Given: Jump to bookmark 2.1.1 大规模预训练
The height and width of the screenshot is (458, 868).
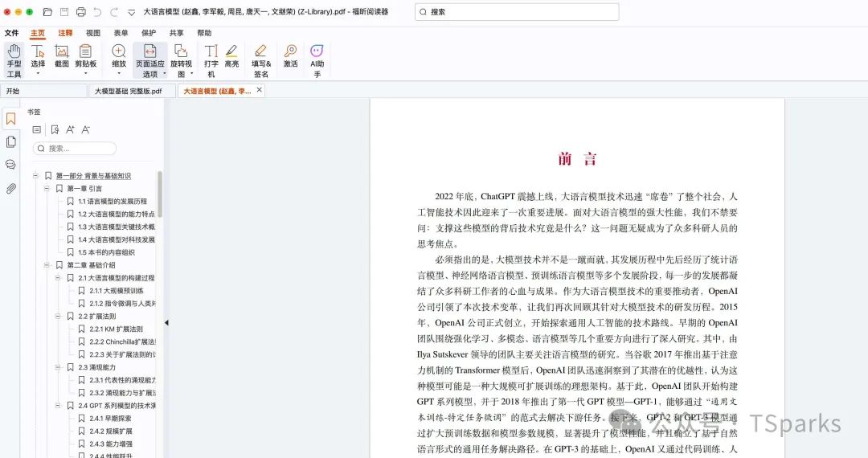Looking at the screenshot, I should (117, 290).
